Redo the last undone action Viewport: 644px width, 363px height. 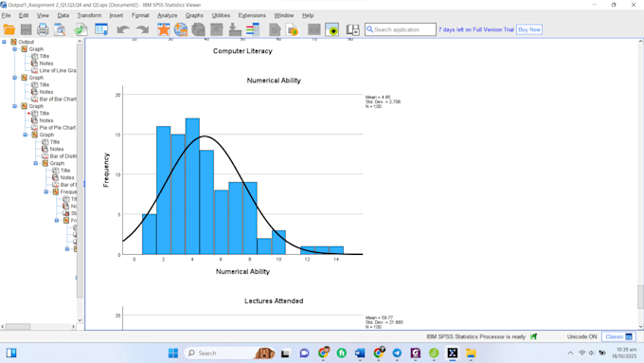(x=142, y=29)
